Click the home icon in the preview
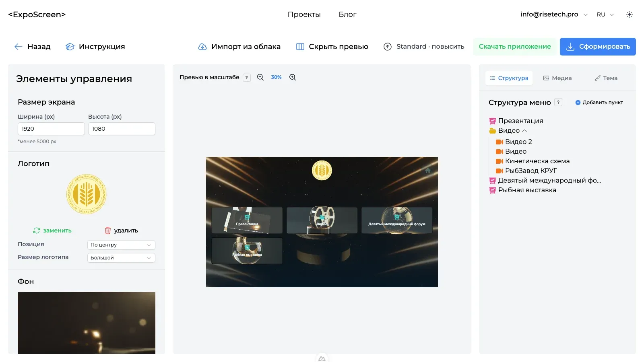The image size is (644, 362). (x=427, y=170)
